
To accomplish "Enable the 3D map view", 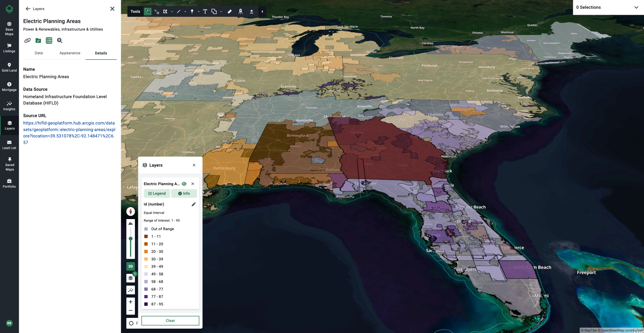I will (x=131, y=266).
